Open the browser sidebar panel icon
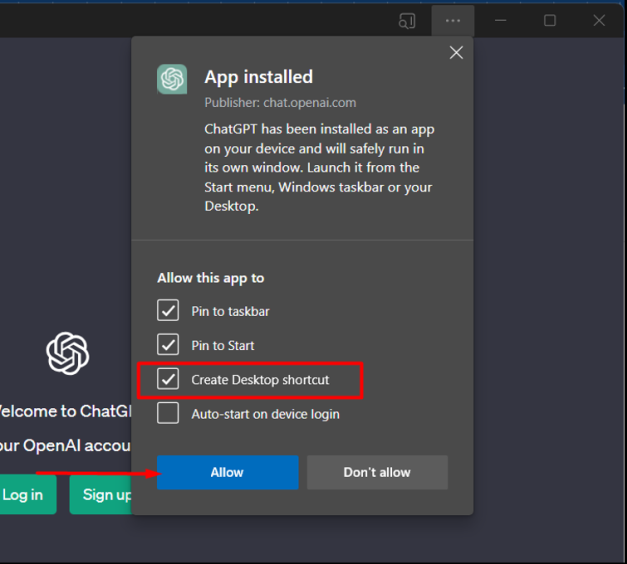Viewport: 627px width, 564px height. click(x=406, y=20)
